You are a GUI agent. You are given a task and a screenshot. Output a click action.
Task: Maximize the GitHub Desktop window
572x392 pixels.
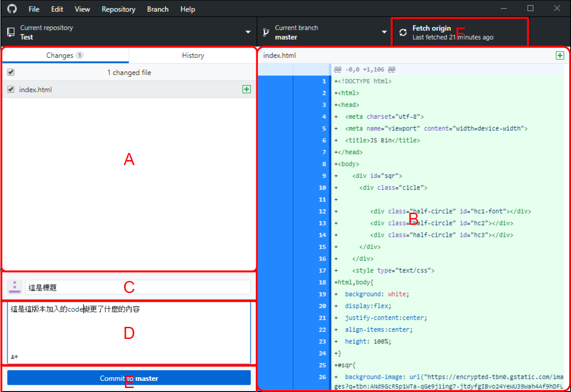pos(530,8)
